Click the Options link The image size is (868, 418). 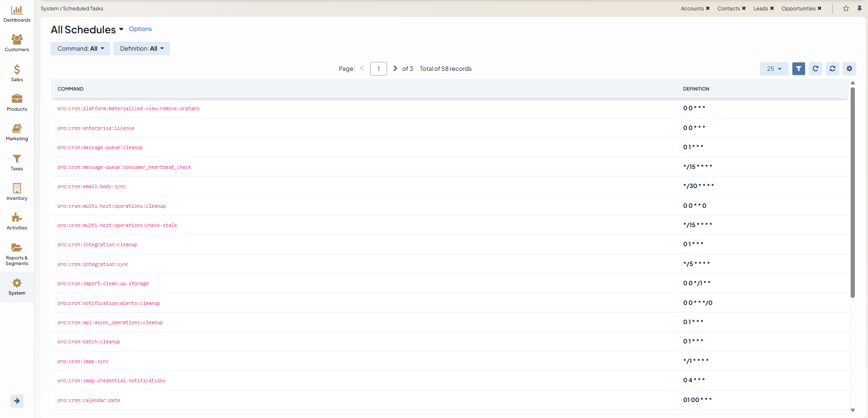(x=140, y=29)
